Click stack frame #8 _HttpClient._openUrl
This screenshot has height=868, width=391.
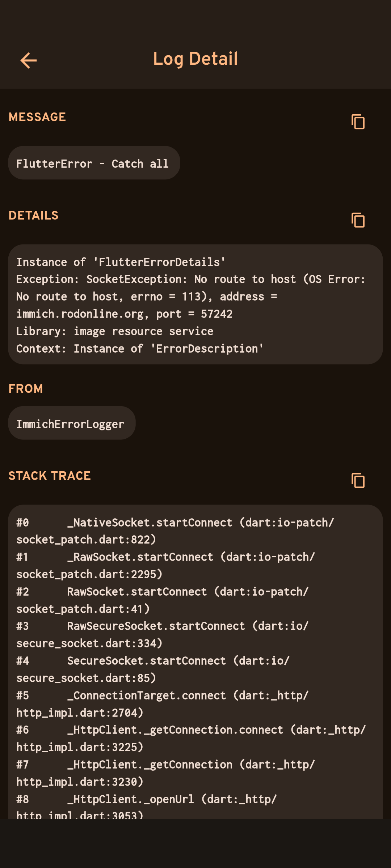click(131, 799)
